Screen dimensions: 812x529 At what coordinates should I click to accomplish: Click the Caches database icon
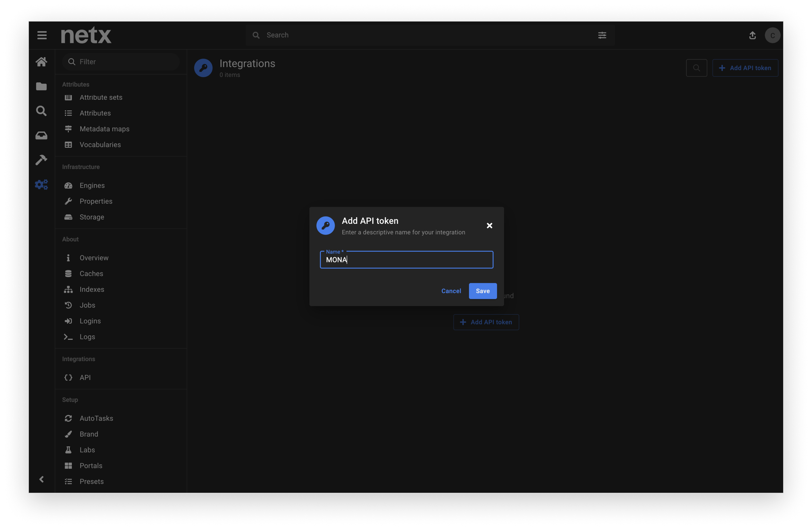[x=68, y=273]
